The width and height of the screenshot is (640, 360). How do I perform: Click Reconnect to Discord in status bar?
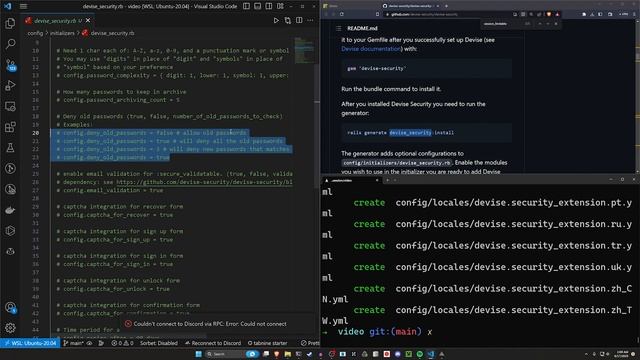point(213,343)
